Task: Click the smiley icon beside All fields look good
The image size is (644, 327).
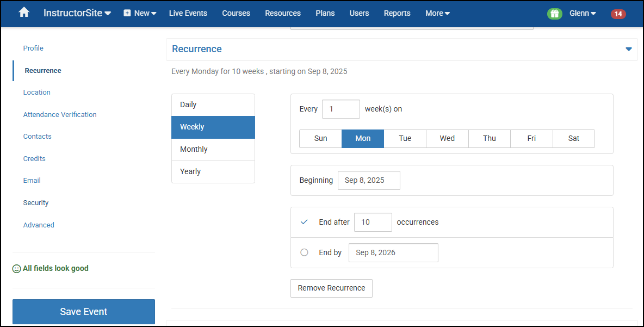Action: tap(16, 269)
